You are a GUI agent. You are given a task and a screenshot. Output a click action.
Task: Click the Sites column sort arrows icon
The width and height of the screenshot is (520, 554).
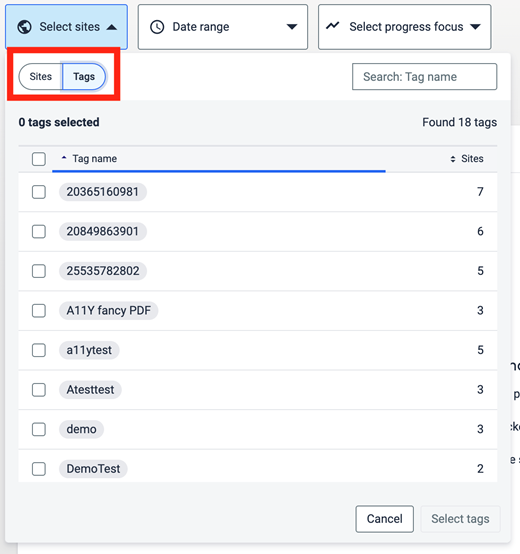pos(453,159)
